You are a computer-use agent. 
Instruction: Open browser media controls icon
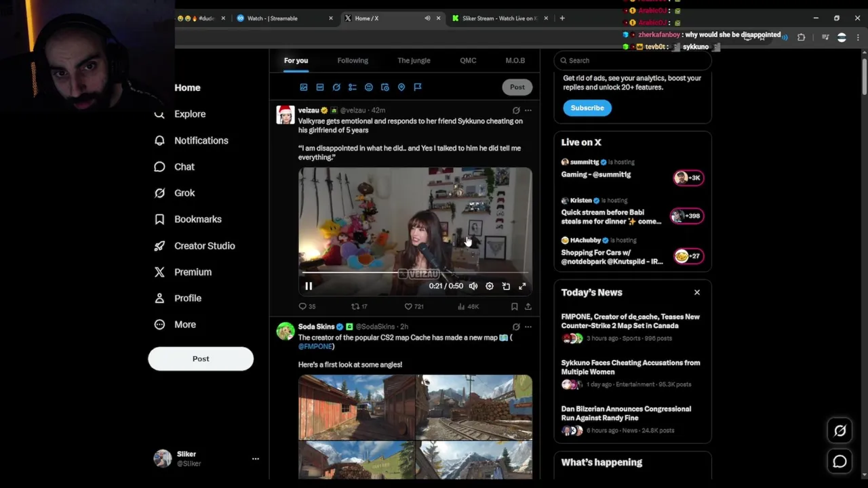[x=825, y=37]
